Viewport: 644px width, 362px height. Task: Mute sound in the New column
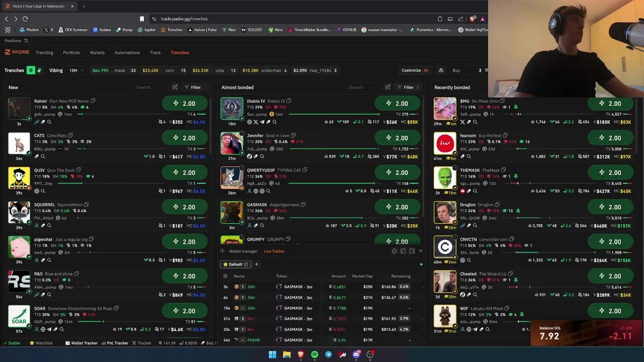pos(175,87)
